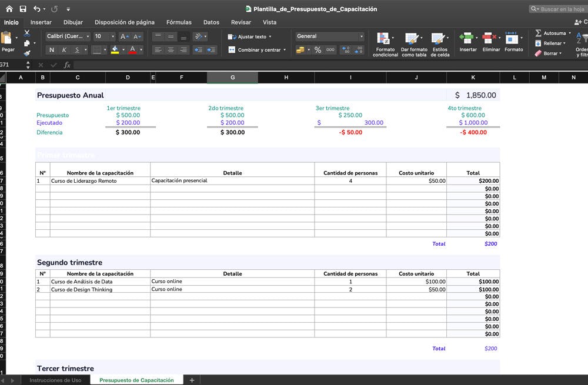Increase the font size with the larger A icon
Screen dimensions: 588x385
pyautogui.click(x=124, y=36)
